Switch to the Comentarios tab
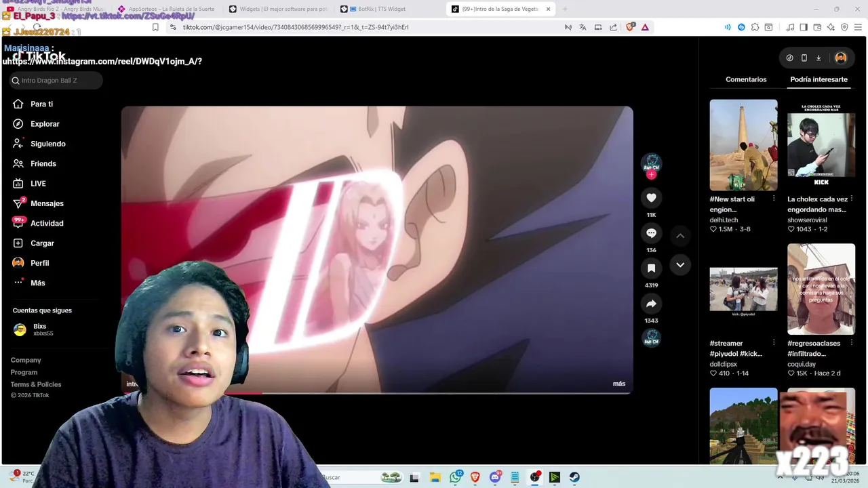The image size is (868, 488). tap(746, 79)
